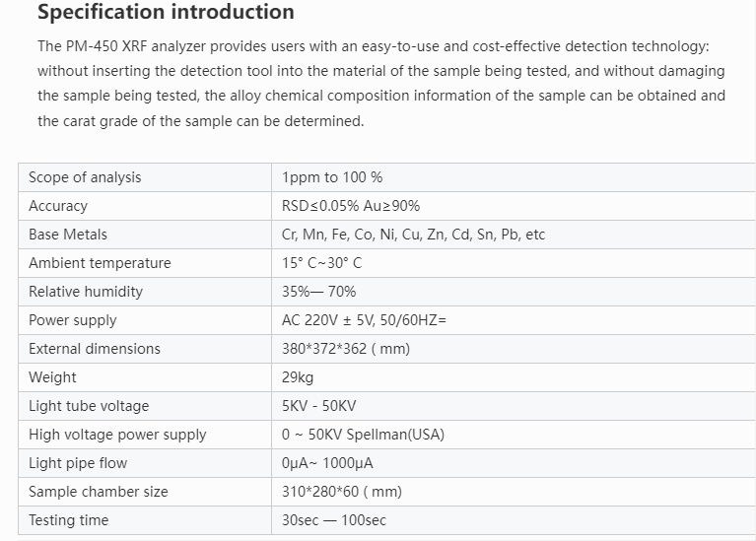Image resolution: width=756 pixels, height=541 pixels.
Task: Select the 'Light tube voltage' label
Action: tap(89, 406)
